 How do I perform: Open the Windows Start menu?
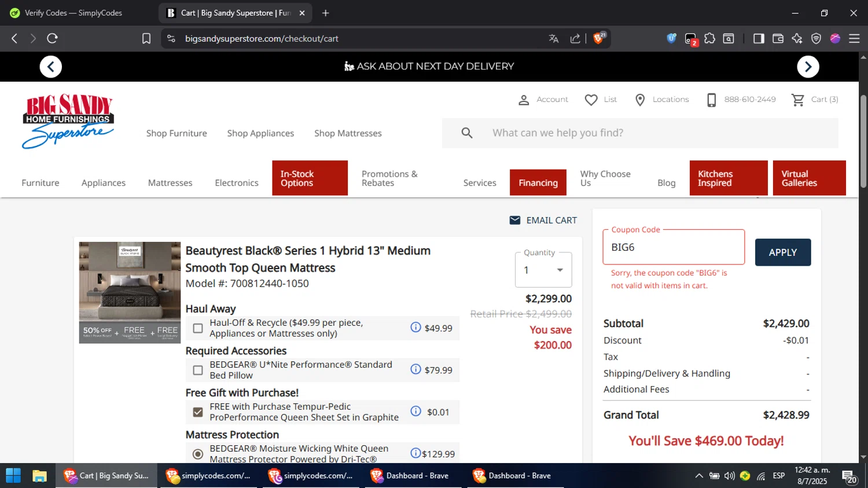[13, 476]
